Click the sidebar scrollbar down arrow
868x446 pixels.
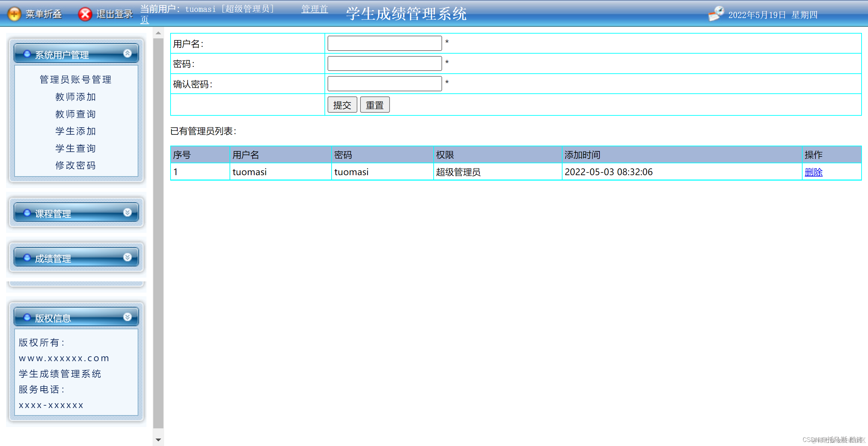tap(158, 440)
